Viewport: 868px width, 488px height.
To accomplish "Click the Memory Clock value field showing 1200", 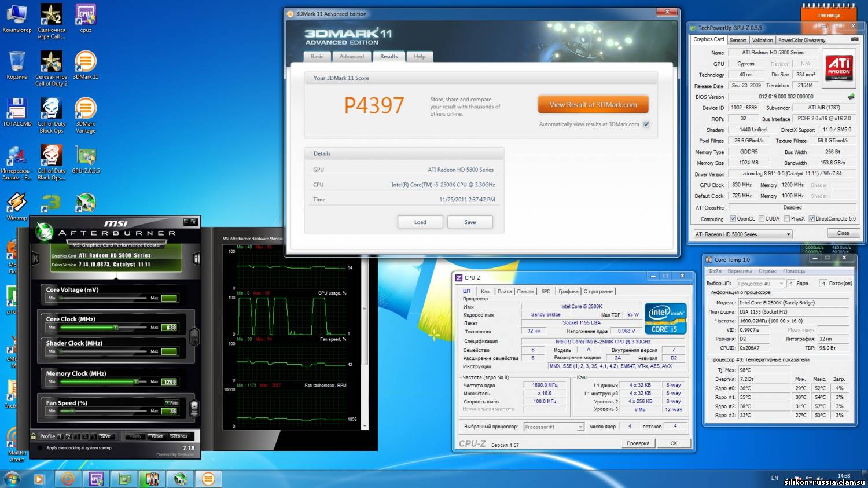I will click(170, 382).
